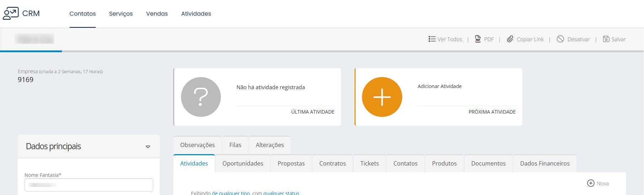Click the Ver Todos list icon
This screenshot has height=195, width=644.
tap(432, 39)
